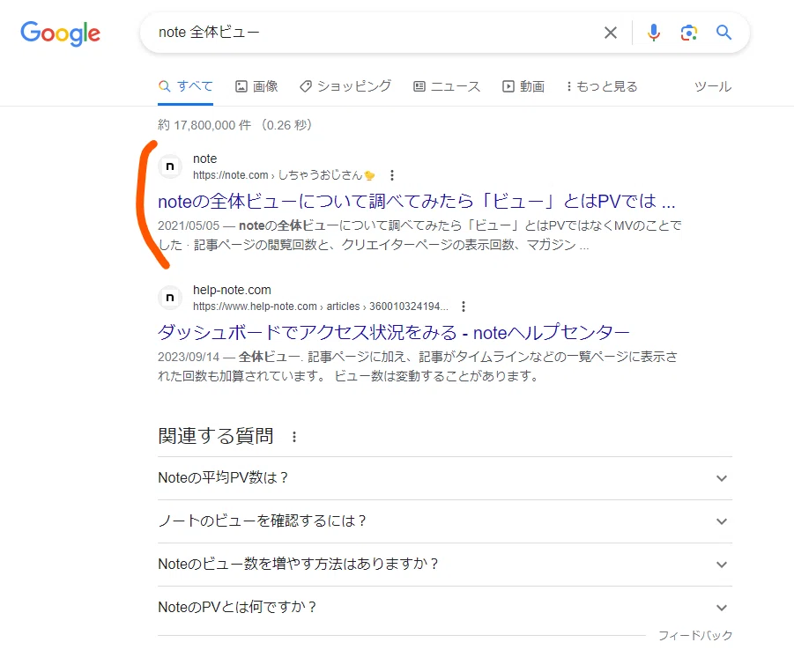Click the help-note.com result favicon

tap(170, 298)
